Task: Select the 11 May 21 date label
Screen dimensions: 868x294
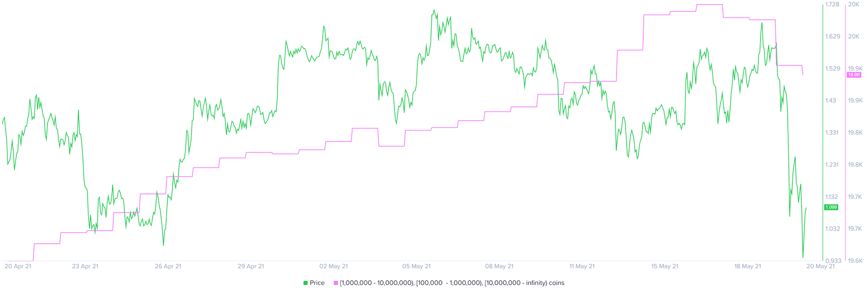Action: (x=583, y=266)
